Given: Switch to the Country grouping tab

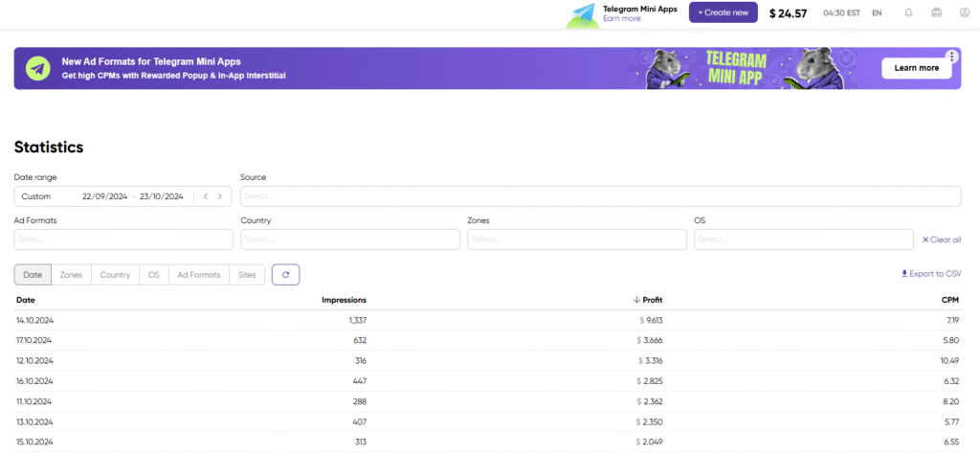Looking at the screenshot, I should pos(115,275).
